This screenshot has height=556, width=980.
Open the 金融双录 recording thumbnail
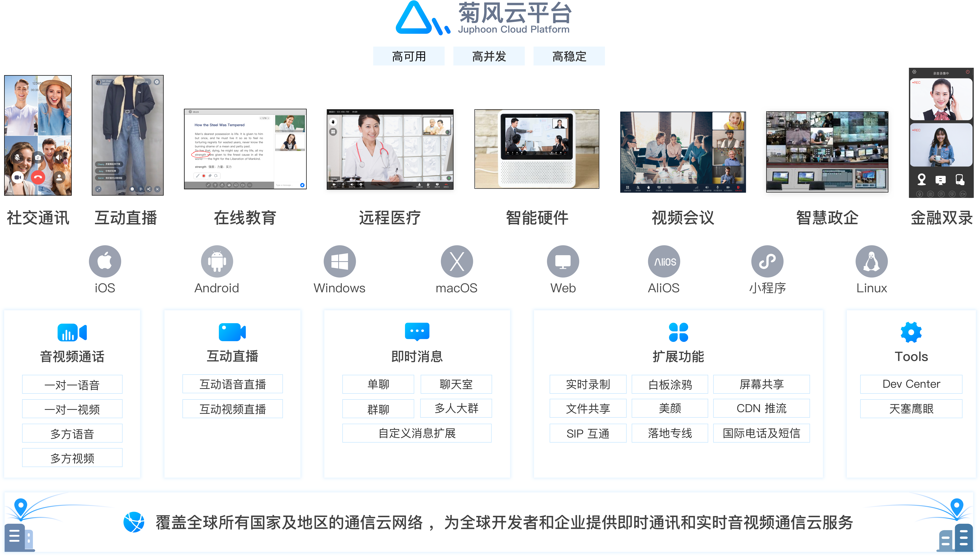pos(941,133)
